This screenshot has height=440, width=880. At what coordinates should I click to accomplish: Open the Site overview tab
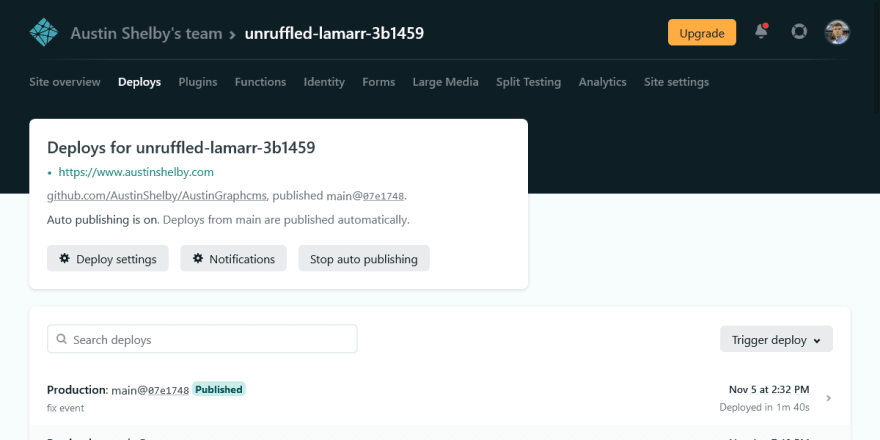click(65, 82)
